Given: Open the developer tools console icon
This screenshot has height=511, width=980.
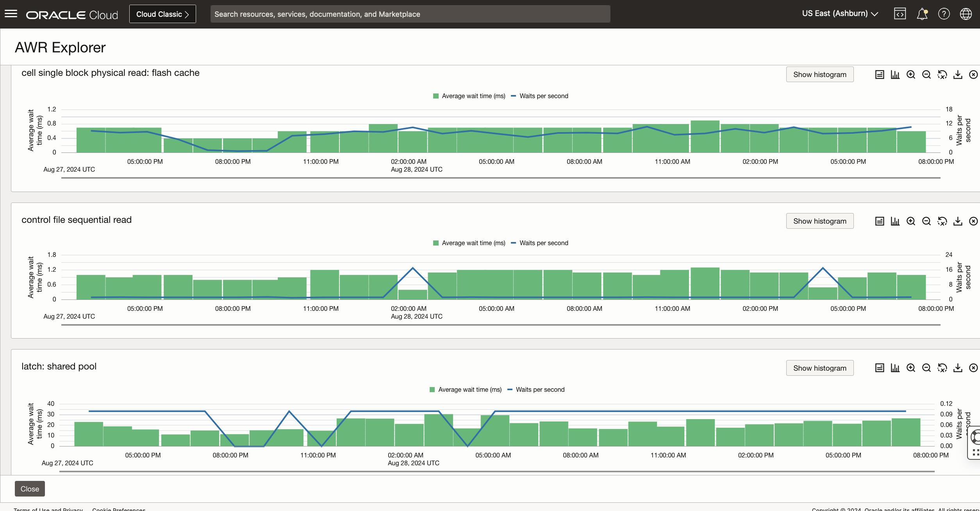Looking at the screenshot, I should pyautogui.click(x=900, y=14).
